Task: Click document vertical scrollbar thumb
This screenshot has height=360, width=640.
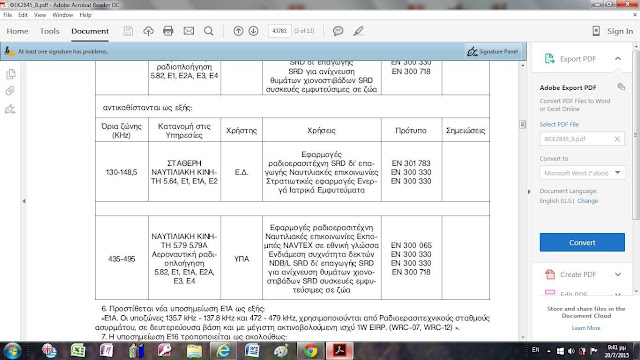Action: click(x=522, y=124)
